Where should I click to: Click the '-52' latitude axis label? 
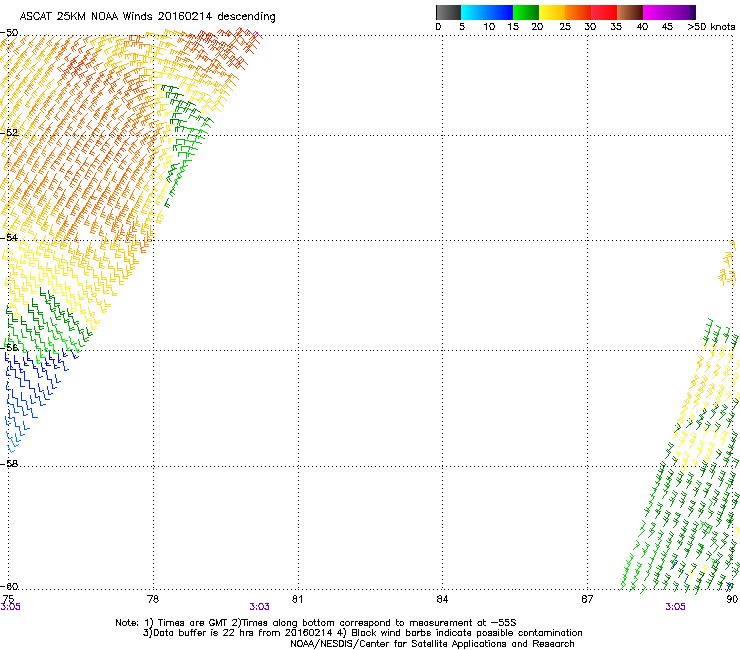coord(9,133)
